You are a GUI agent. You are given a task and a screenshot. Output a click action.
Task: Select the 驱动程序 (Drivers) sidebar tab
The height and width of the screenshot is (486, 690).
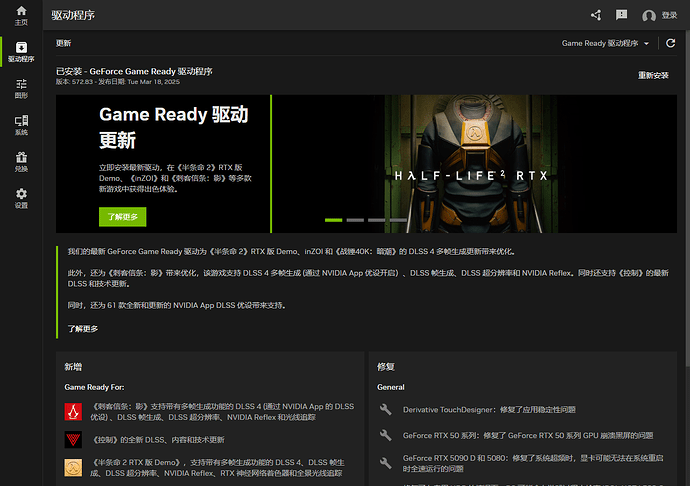coord(21,51)
